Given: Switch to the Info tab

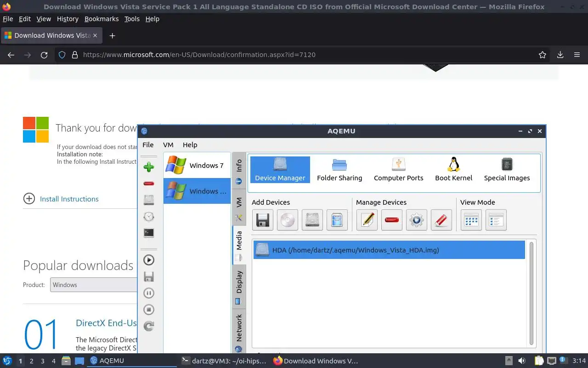Looking at the screenshot, I should click(x=239, y=170).
